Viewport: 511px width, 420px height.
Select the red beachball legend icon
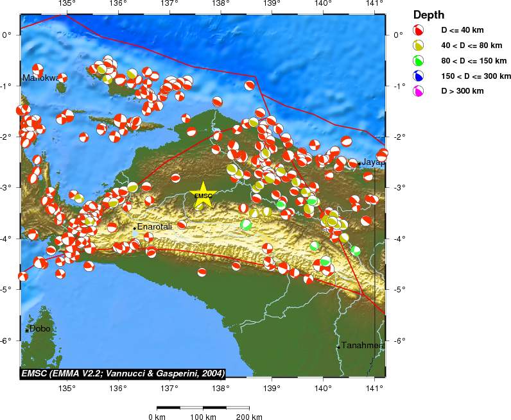(419, 30)
